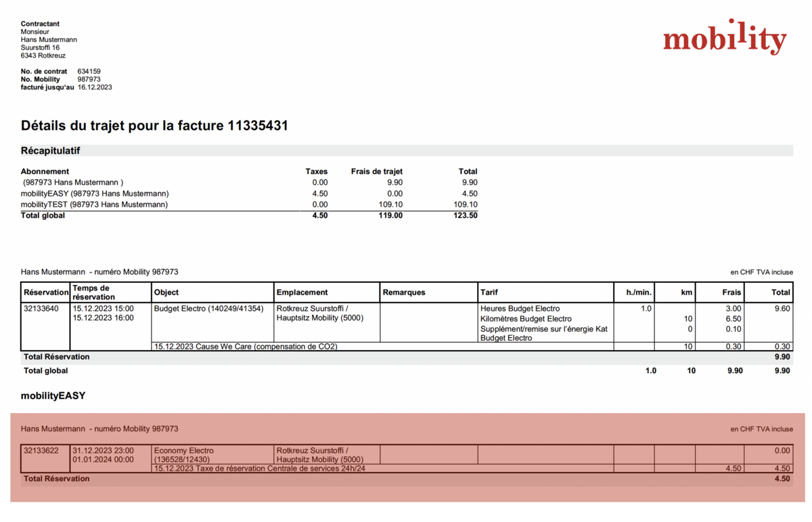812x522 pixels.
Task: Click the end time "01.01.2024 00:00"
Action: pos(104,460)
